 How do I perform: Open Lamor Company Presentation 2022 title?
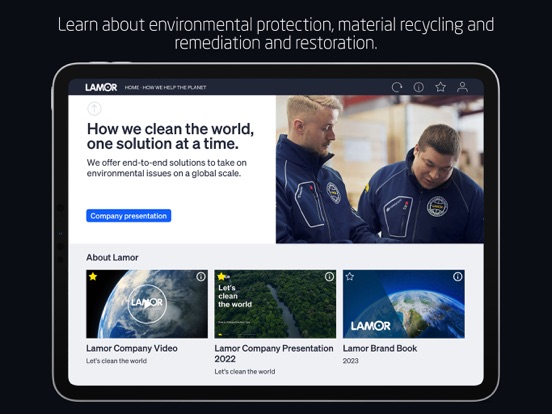pyautogui.click(x=274, y=353)
